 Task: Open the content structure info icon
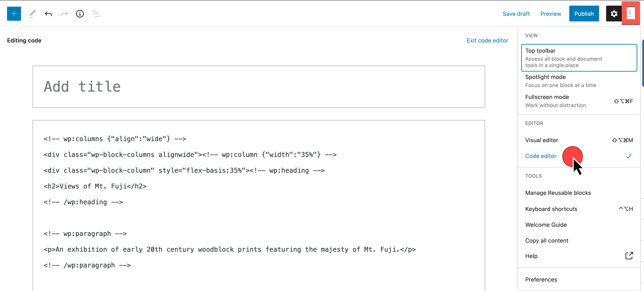80,14
